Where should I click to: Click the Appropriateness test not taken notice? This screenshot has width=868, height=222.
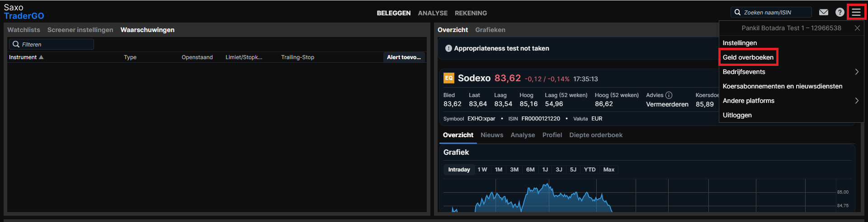click(x=501, y=48)
